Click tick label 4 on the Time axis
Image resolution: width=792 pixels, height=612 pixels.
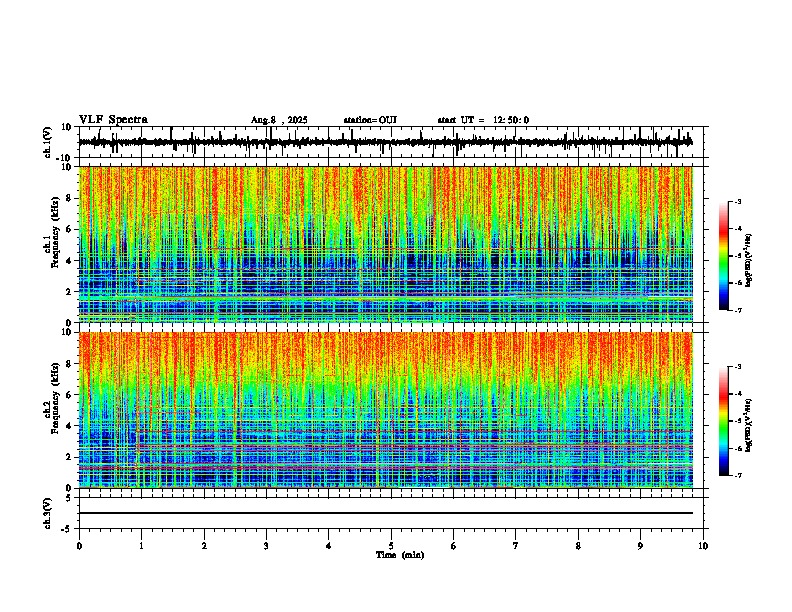coord(329,546)
